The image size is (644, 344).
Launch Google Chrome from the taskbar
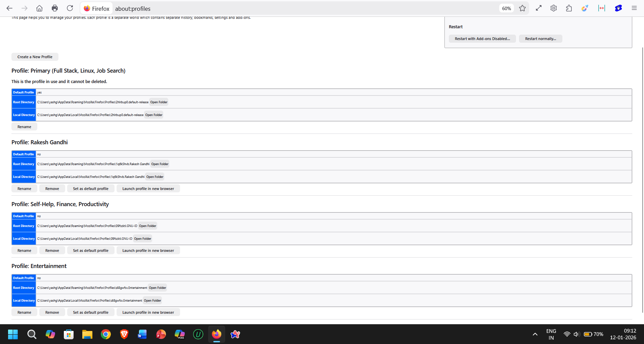pyautogui.click(x=106, y=334)
